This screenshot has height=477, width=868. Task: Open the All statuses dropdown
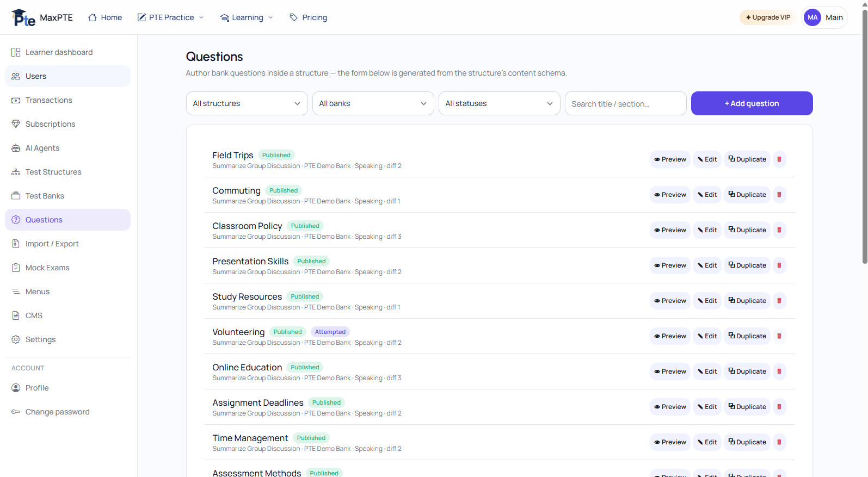500,103
